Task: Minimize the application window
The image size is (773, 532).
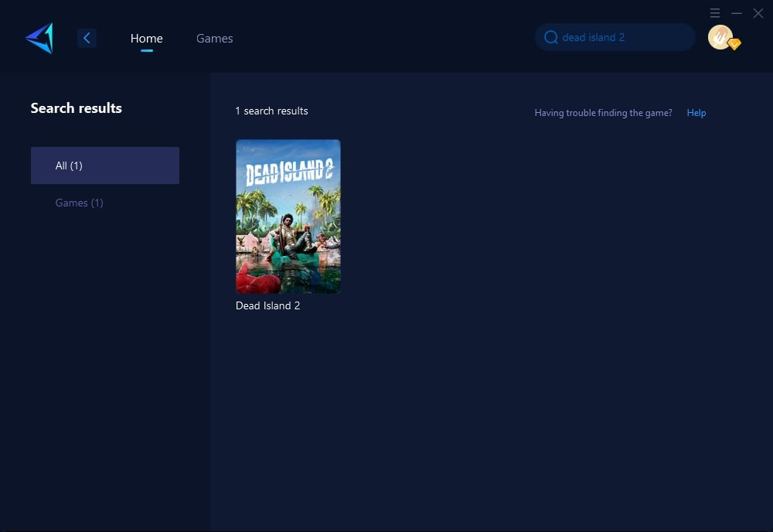Action: (x=737, y=13)
